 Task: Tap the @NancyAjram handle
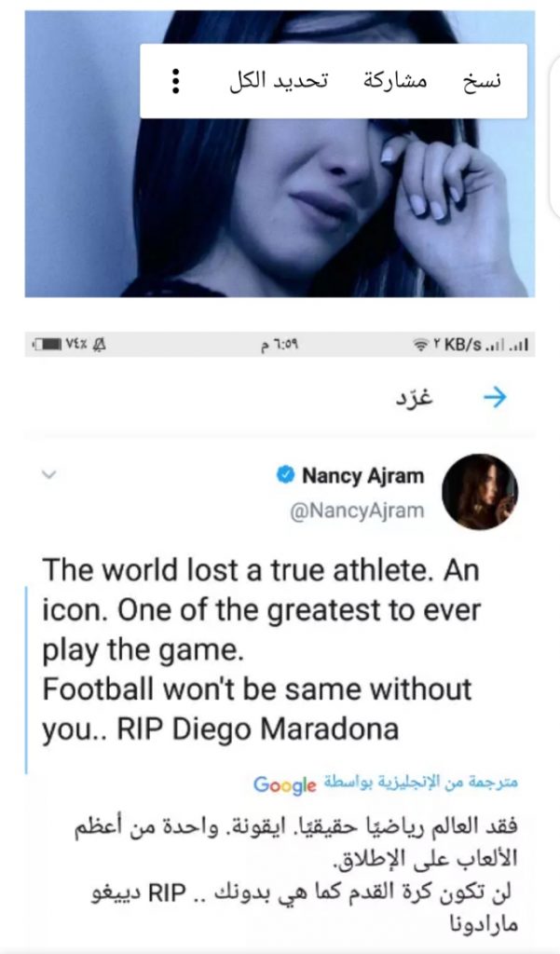pyautogui.click(x=357, y=510)
